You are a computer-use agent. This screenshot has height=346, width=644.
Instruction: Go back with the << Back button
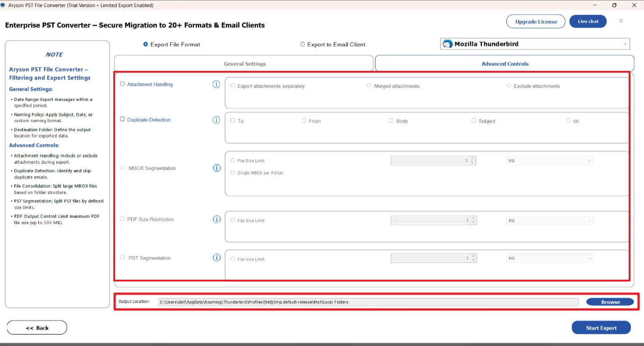pos(37,328)
